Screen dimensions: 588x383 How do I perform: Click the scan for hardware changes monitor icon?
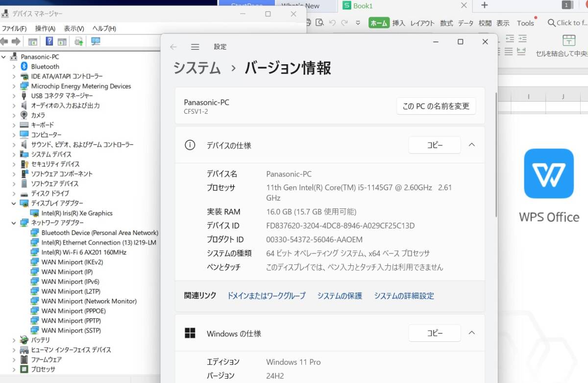[96, 41]
